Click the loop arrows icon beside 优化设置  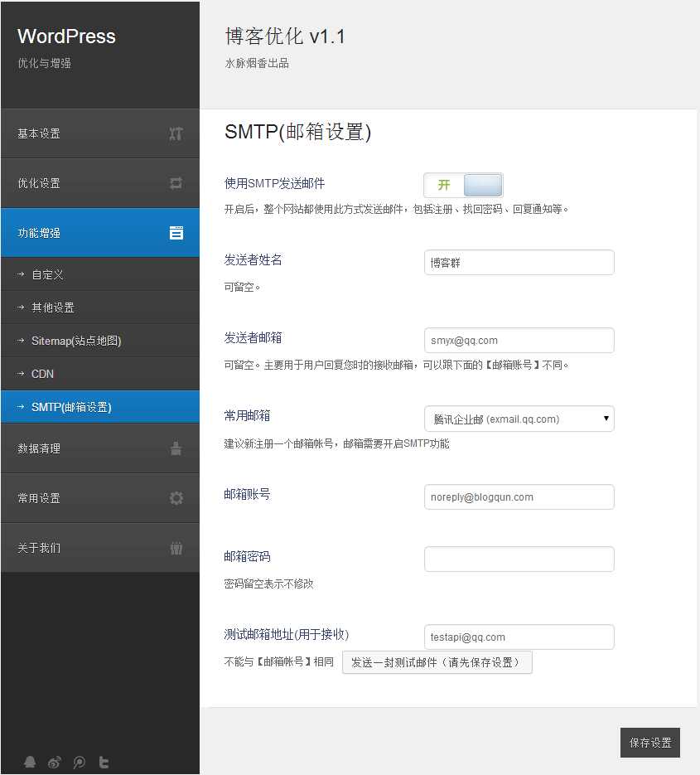click(176, 183)
